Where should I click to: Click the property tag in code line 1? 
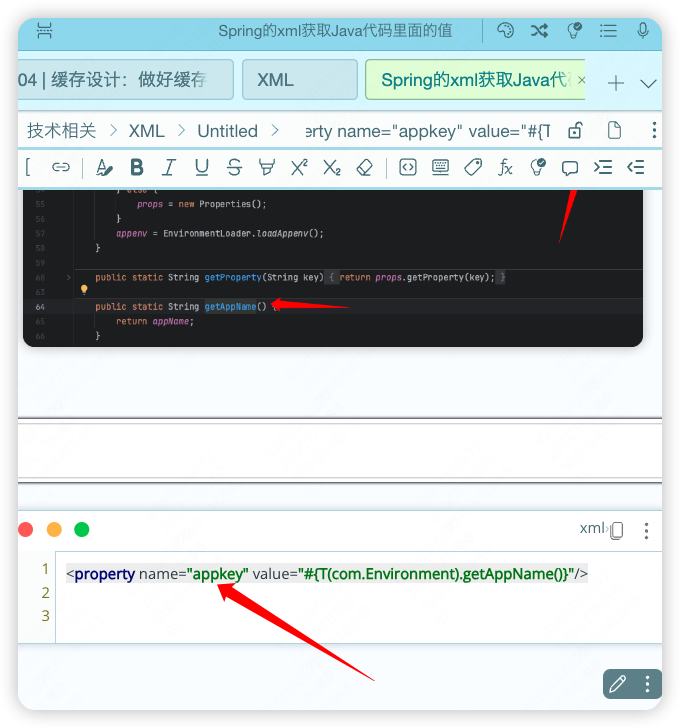[104, 574]
